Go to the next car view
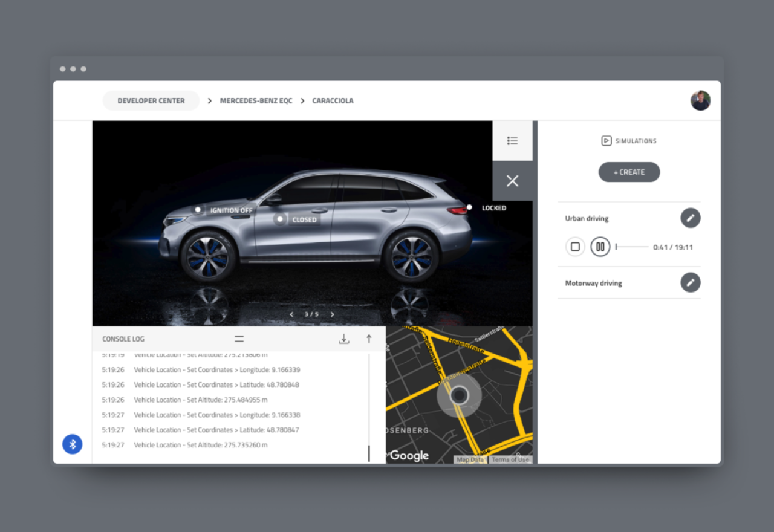This screenshot has width=774, height=532. click(x=332, y=314)
